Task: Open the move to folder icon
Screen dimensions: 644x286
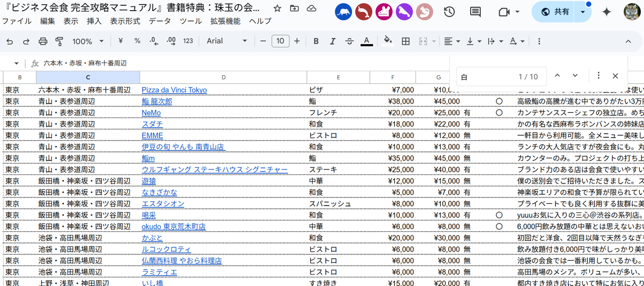Action: point(294,9)
